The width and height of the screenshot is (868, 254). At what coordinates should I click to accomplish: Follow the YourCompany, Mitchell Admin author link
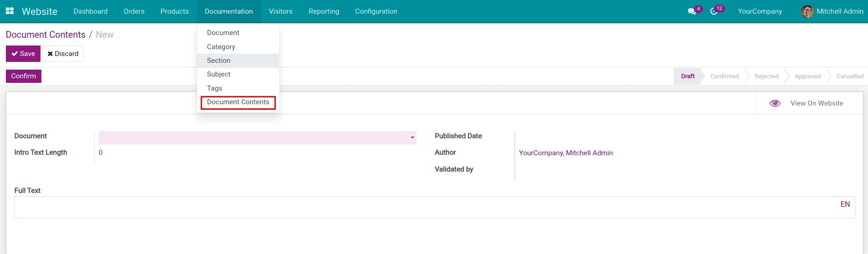coord(566,153)
